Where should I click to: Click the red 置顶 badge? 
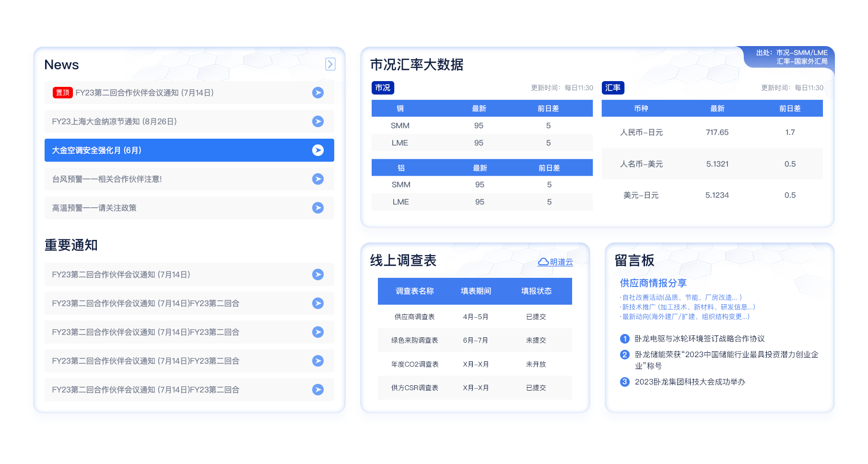pos(62,93)
